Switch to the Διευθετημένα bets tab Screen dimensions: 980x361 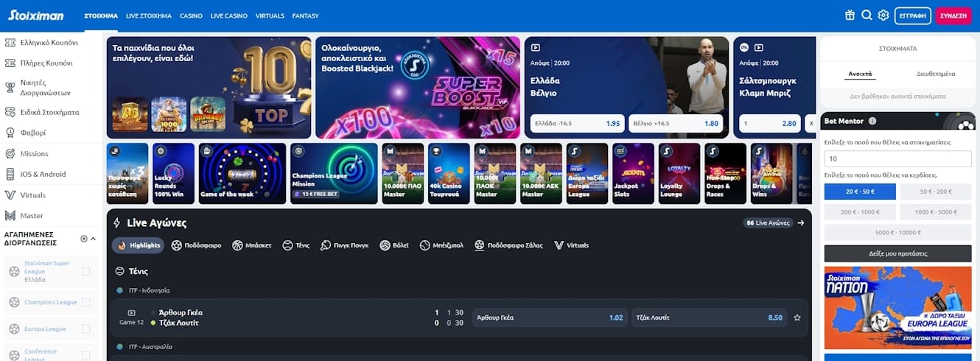[x=936, y=74]
